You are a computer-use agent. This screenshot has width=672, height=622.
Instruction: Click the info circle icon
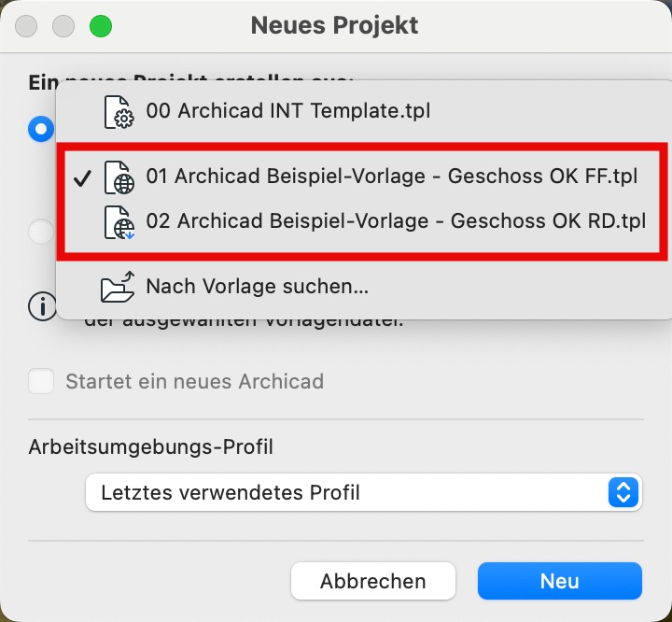(42, 306)
